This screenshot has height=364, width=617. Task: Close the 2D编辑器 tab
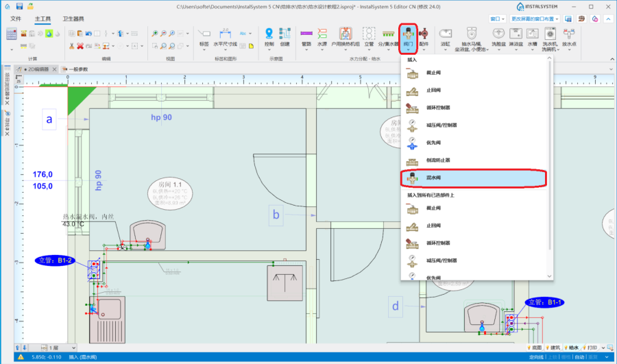(x=54, y=69)
